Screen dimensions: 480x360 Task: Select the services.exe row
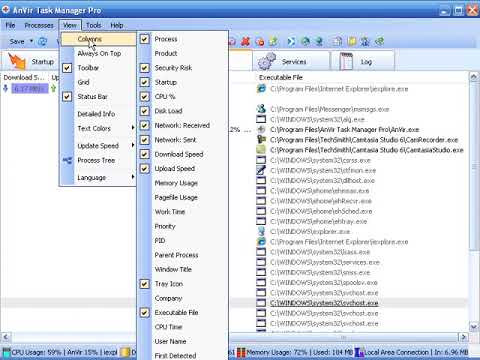coord(325,262)
